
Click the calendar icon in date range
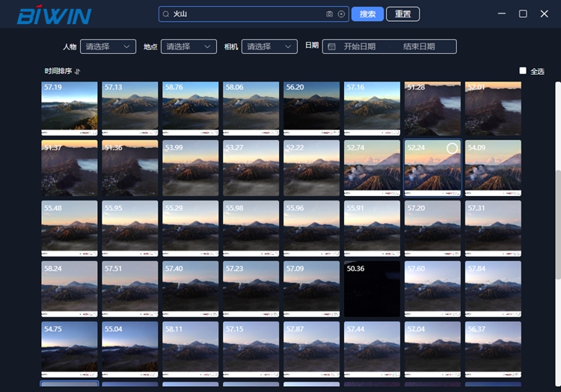(x=331, y=46)
